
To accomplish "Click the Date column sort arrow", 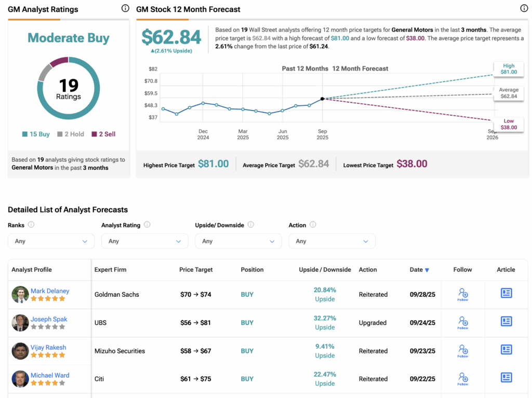I will point(427,270).
